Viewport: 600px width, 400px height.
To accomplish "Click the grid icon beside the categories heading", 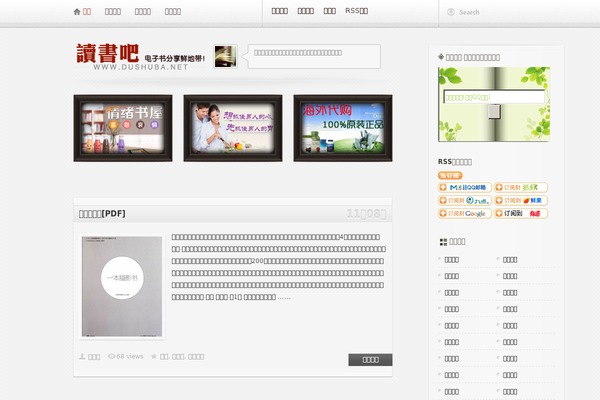I will click(x=443, y=242).
